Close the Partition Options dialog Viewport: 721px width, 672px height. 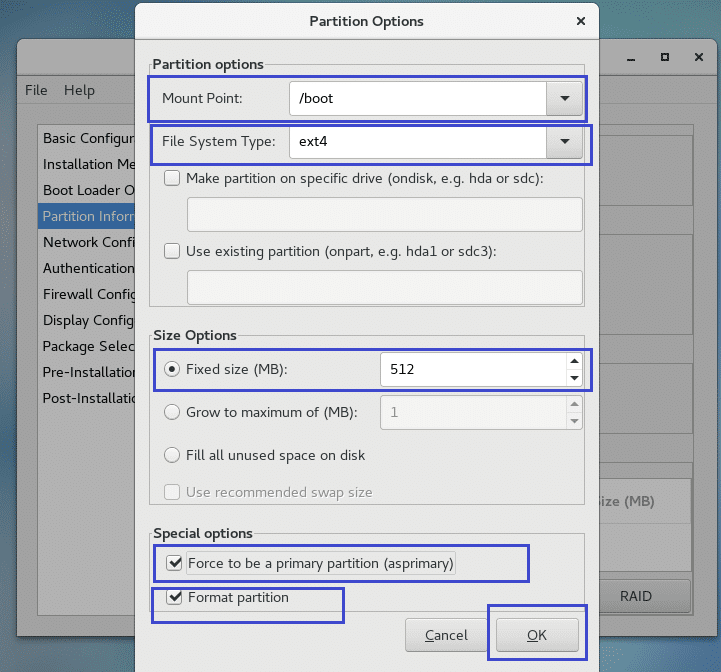[581, 21]
